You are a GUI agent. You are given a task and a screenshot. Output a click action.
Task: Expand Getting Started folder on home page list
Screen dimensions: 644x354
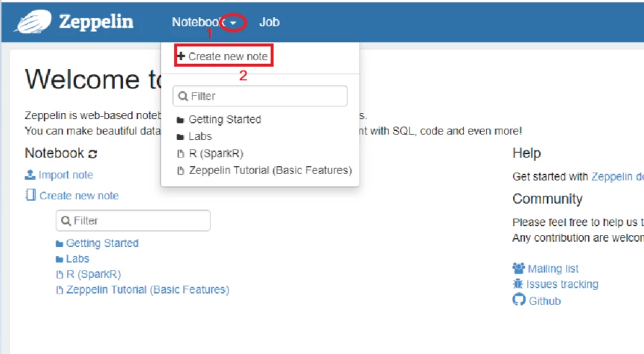point(98,243)
